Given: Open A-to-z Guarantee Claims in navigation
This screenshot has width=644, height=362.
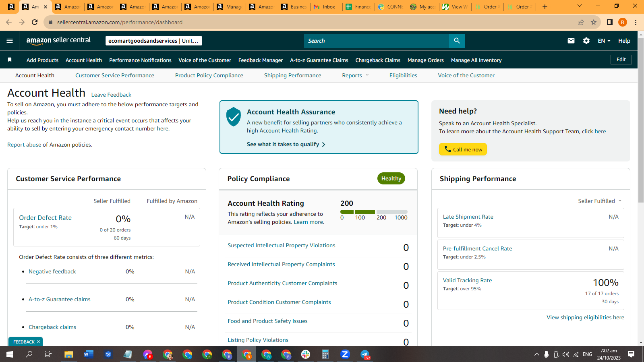Looking at the screenshot, I should (319, 60).
